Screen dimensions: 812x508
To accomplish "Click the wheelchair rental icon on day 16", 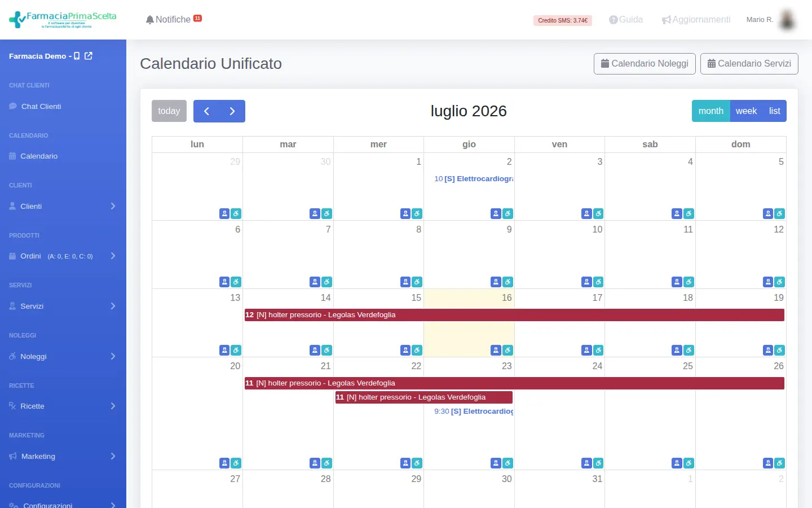I will tap(507, 350).
